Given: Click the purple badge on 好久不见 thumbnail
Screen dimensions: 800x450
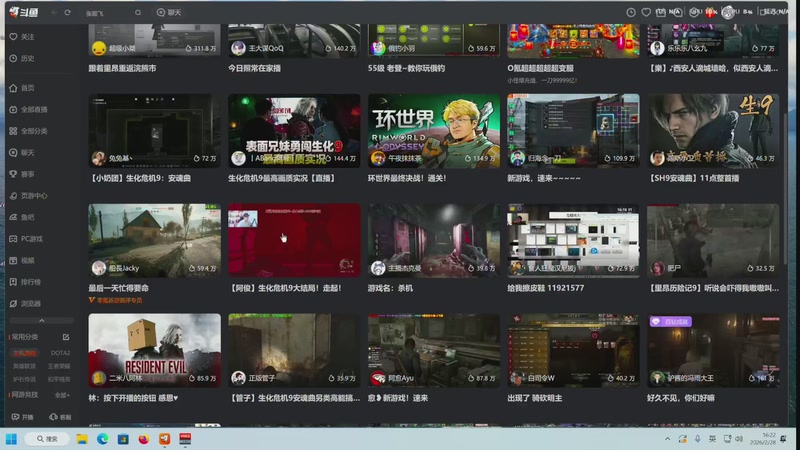Looking at the screenshot, I should tap(670, 321).
